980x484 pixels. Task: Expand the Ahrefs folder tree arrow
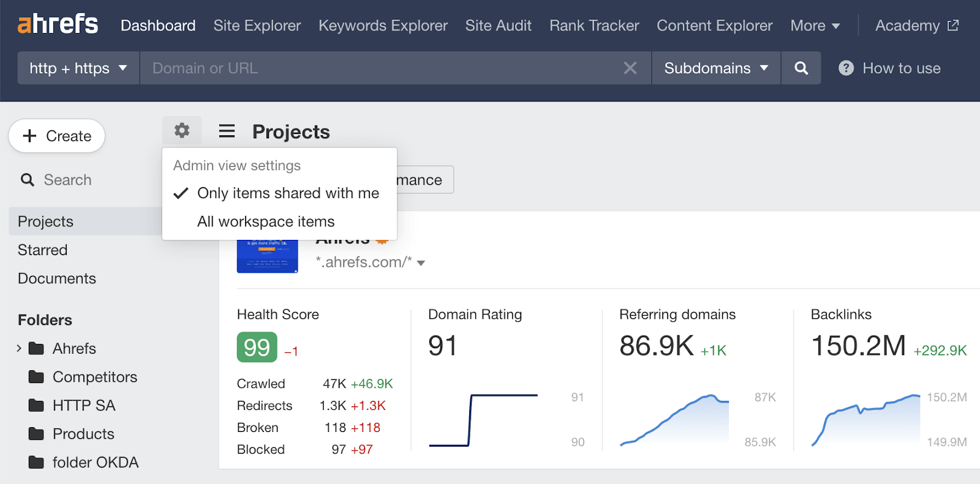pyautogui.click(x=19, y=348)
